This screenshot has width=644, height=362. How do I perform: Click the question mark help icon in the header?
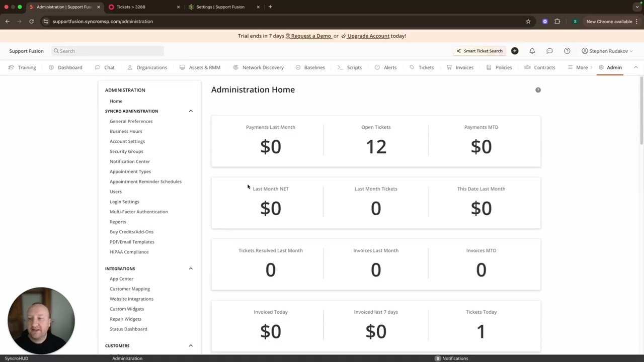[x=567, y=51]
